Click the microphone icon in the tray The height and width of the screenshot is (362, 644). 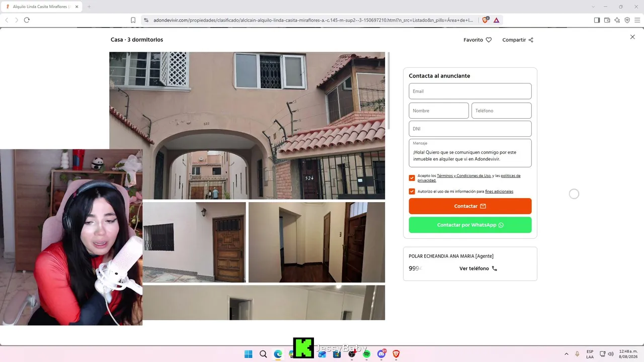(577, 354)
